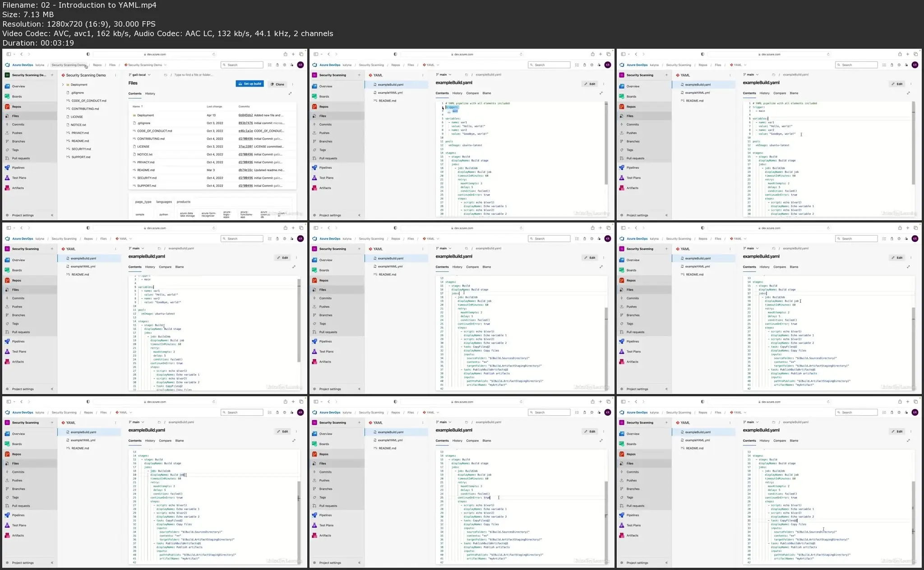Open help icon in the Security Scanning Demo frame
Viewport: 924px width, 570px height.
coord(285,65)
